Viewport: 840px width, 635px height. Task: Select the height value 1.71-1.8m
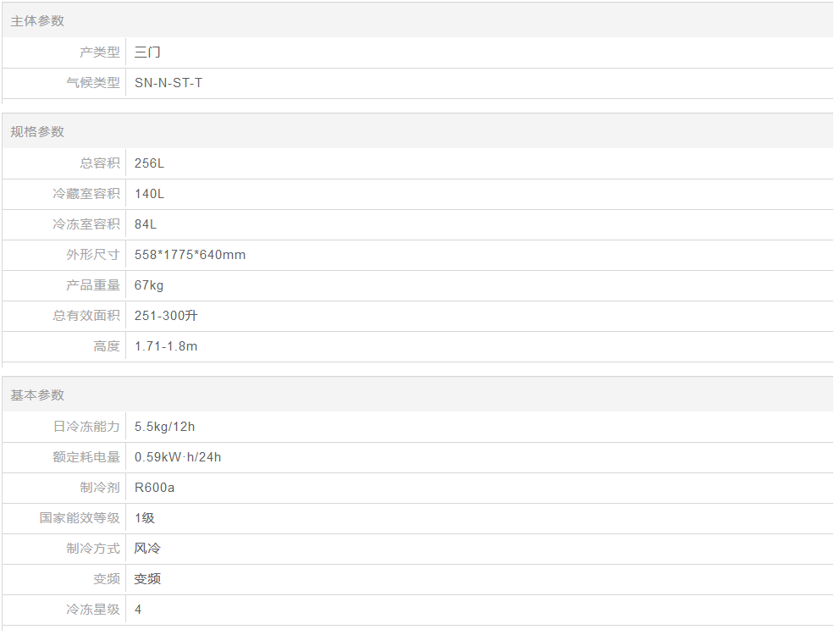tap(166, 346)
